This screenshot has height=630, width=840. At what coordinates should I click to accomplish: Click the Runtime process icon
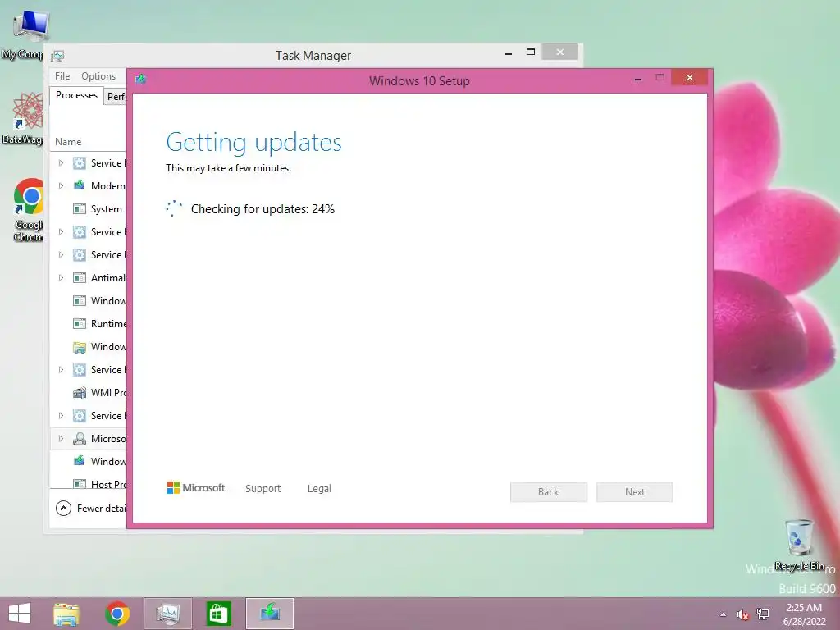pyautogui.click(x=80, y=323)
